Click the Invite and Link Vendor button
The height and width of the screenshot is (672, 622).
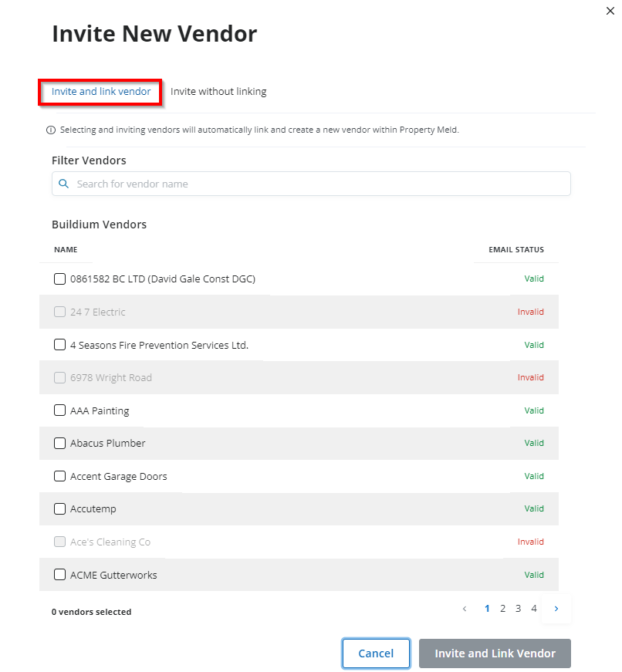click(x=495, y=653)
